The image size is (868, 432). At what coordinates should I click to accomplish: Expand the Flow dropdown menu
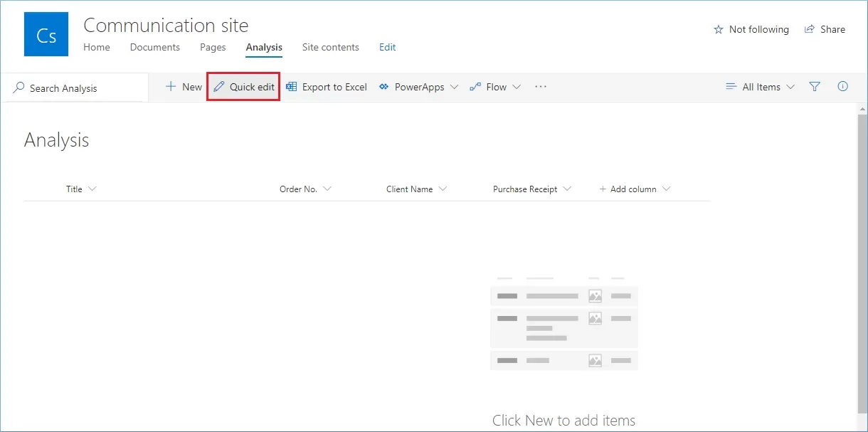(495, 87)
